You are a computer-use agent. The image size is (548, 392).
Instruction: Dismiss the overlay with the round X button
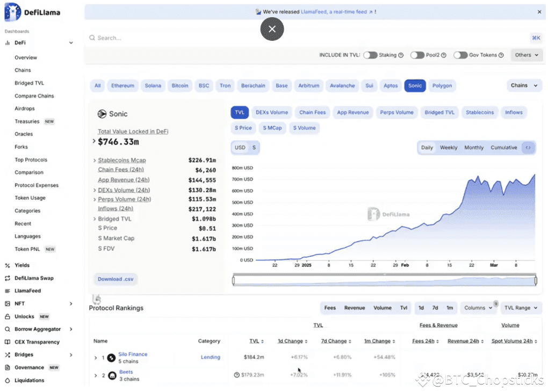point(272,29)
